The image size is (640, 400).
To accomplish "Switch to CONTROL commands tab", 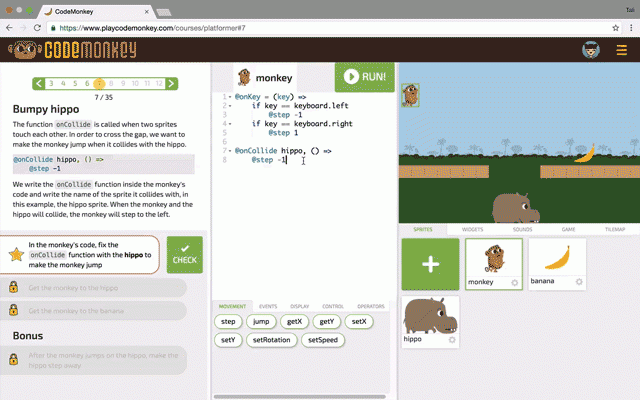I will pos(333,306).
